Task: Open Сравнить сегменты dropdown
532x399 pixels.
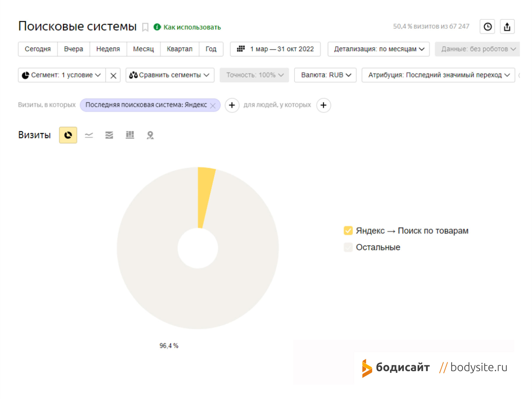Action: 170,75
